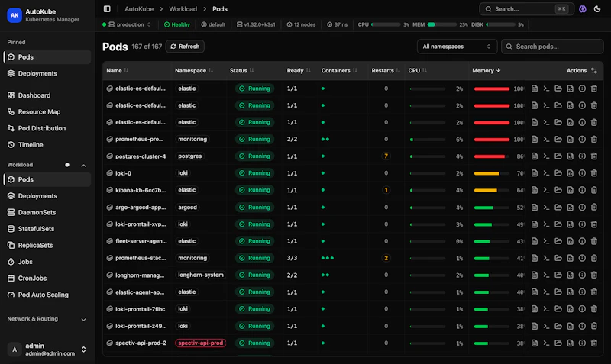Click the 37 ns indicator
This screenshot has height=364, width=611.
pos(337,24)
